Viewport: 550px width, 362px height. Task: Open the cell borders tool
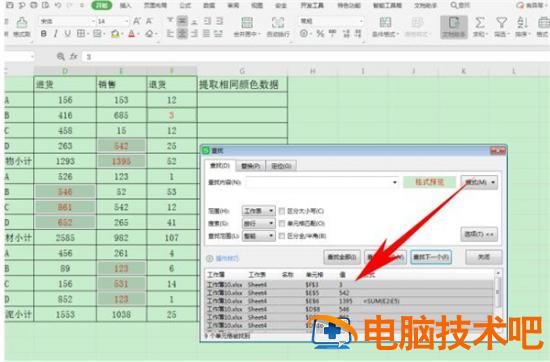tap(80, 34)
